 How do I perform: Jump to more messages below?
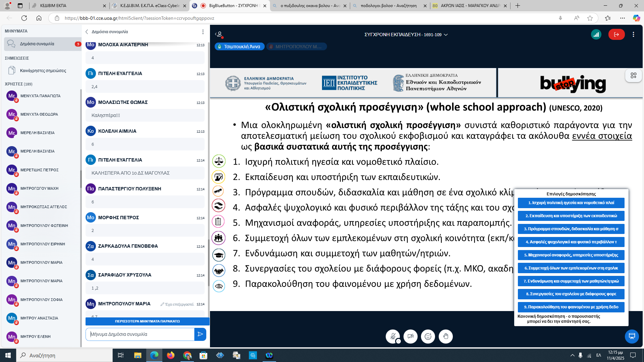(x=147, y=321)
